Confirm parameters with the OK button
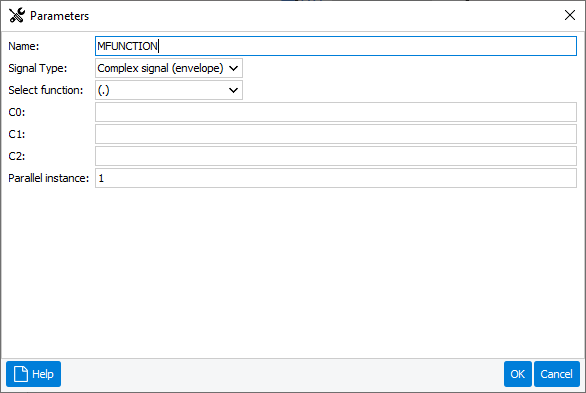This screenshot has height=393, width=586. coord(518,374)
